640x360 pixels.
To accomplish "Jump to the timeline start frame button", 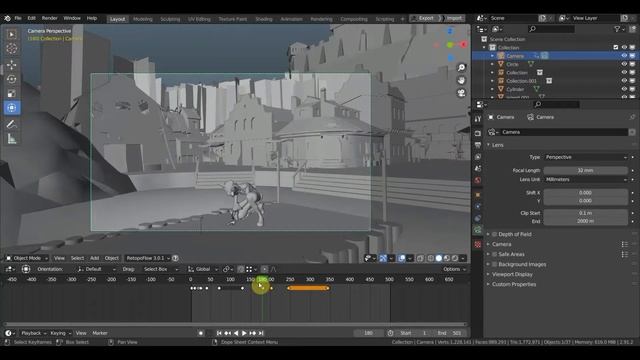I will click(219, 333).
